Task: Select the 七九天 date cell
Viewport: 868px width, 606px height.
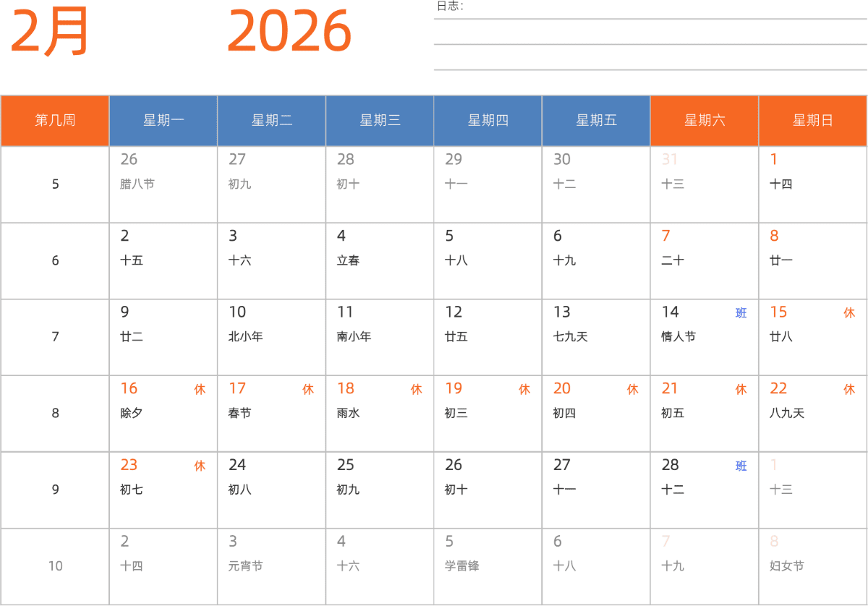Action: tap(597, 338)
